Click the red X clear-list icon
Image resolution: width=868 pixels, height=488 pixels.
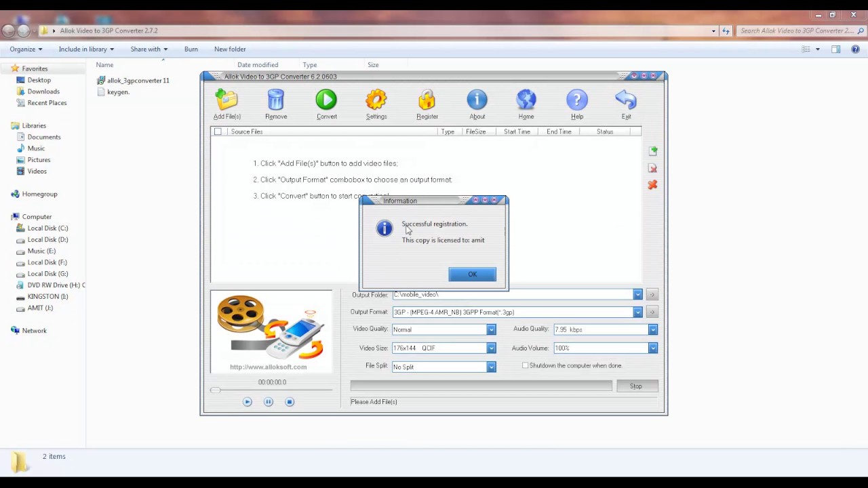click(652, 184)
